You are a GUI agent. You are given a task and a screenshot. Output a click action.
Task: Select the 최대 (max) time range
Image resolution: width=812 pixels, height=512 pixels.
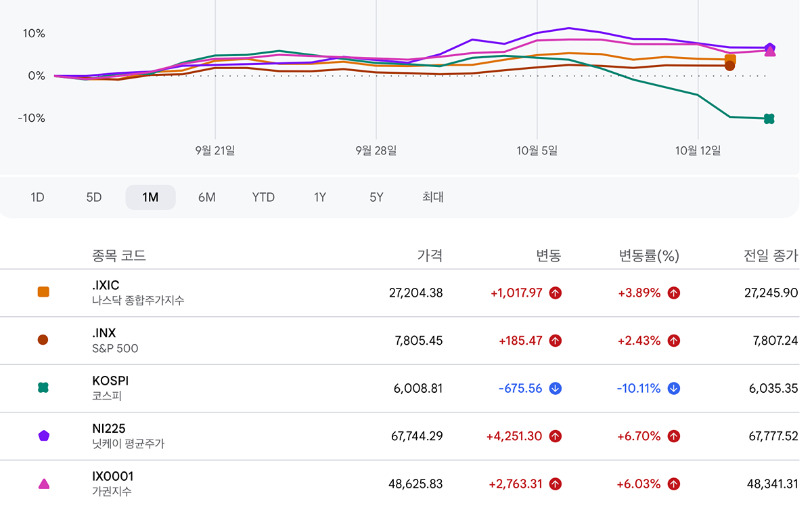point(433,198)
